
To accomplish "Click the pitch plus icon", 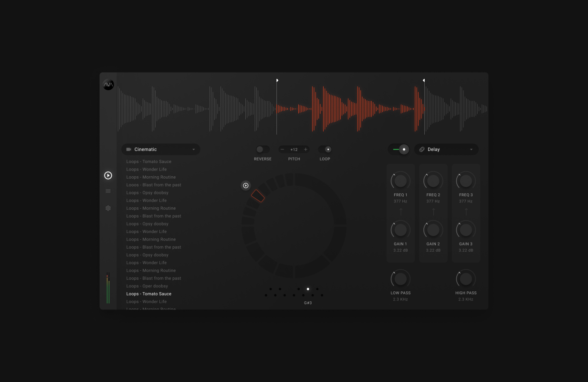I will coord(306,149).
